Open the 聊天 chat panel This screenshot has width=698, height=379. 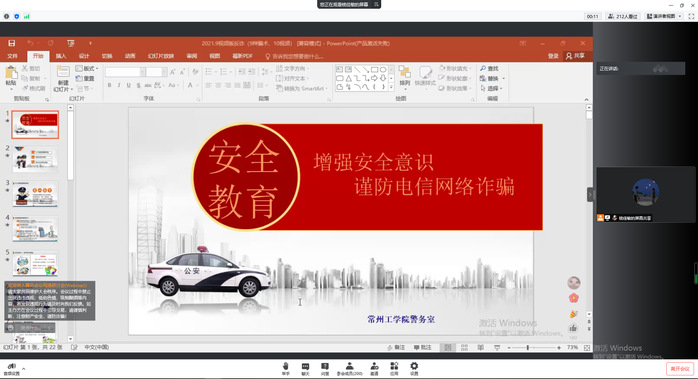305,368
